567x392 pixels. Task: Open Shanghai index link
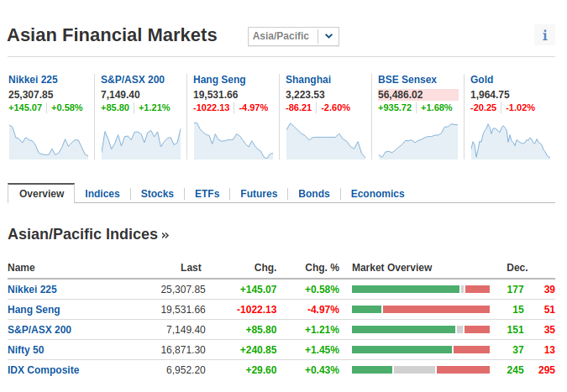[x=308, y=80]
